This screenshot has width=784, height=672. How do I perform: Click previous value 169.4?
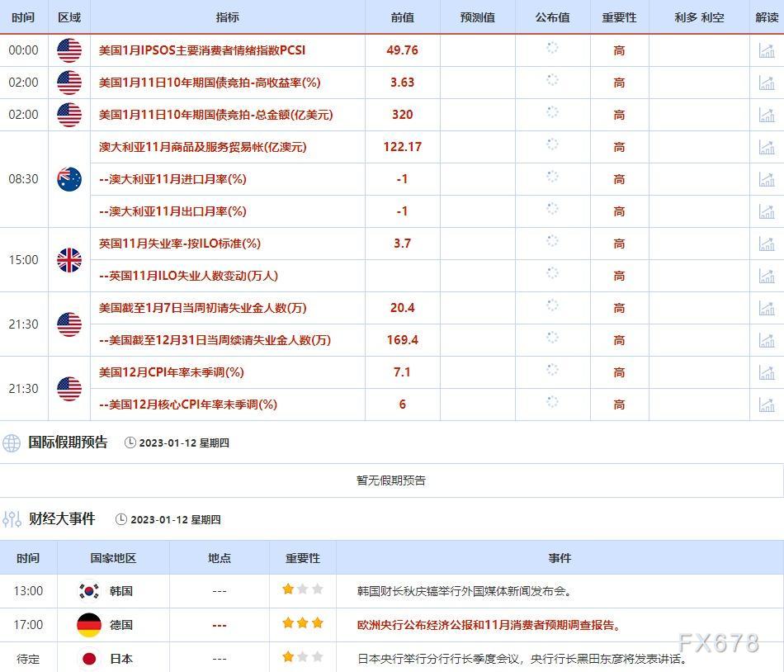point(403,340)
